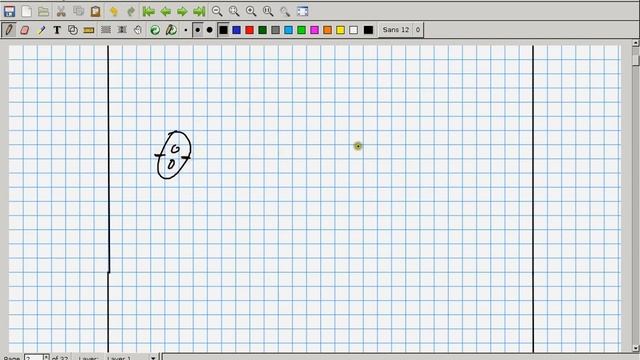Pick the yellow color swatch

(340, 30)
